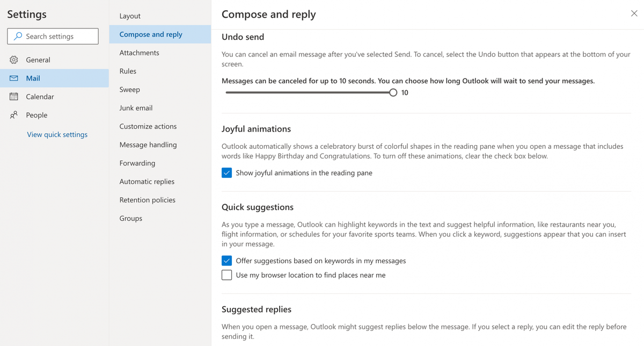Open the Junk email settings
644x346 pixels.
point(136,107)
